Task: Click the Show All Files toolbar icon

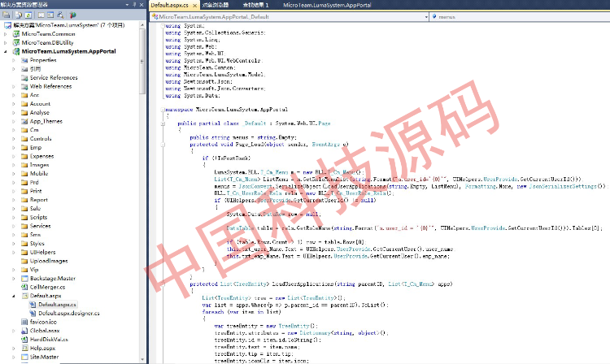Action: (x=19, y=15)
